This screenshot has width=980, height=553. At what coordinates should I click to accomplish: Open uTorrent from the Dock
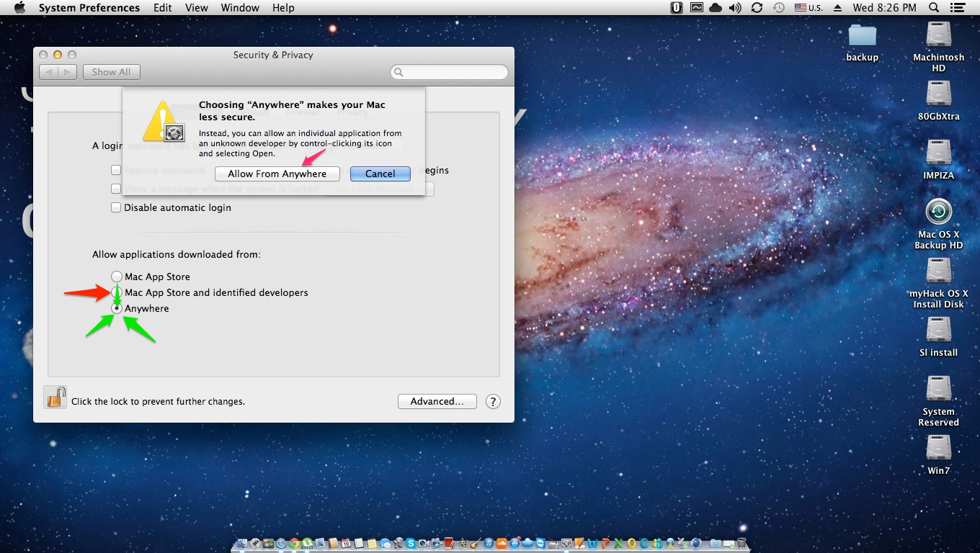point(308,543)
